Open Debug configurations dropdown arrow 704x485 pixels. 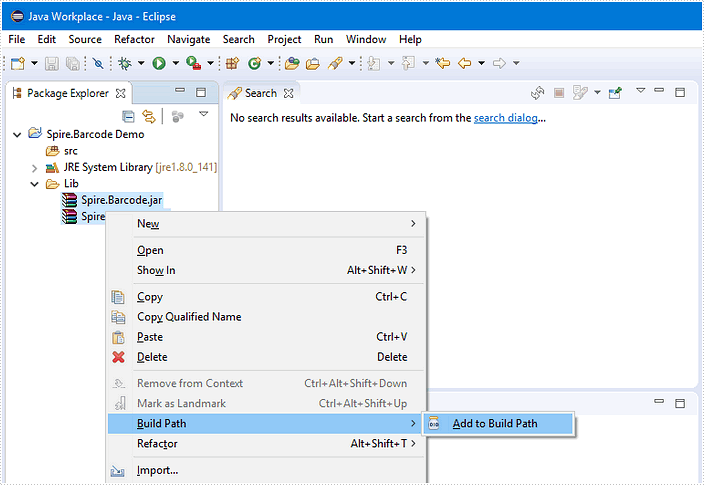(141, 63)
